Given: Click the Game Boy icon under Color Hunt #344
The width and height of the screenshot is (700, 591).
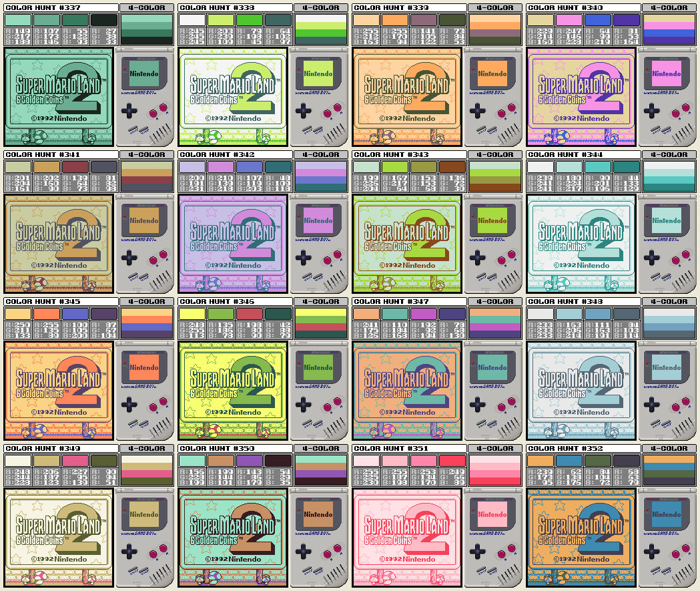Looking at the screenshot, I should [x=667, y=244].
